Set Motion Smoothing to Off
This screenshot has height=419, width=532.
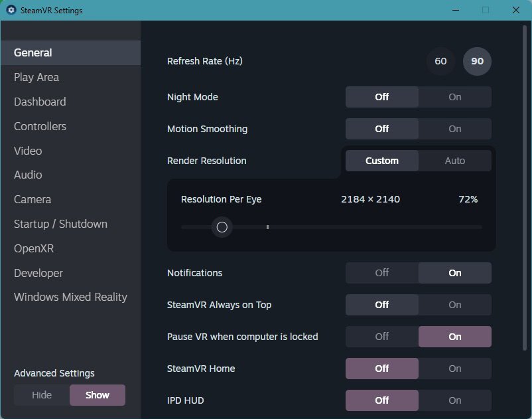tap(381, 129)
